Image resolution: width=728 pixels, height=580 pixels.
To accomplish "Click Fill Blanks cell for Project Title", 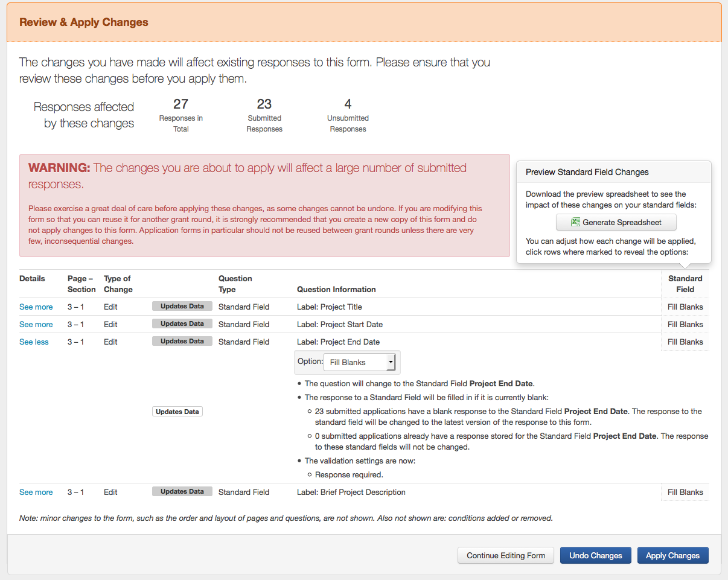I will [x=685, y=307].
